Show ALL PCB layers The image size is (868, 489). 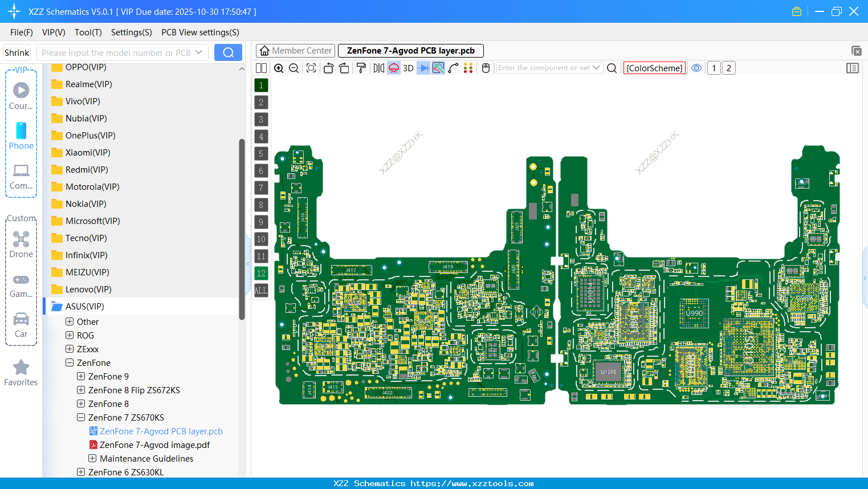coord(261,291)
